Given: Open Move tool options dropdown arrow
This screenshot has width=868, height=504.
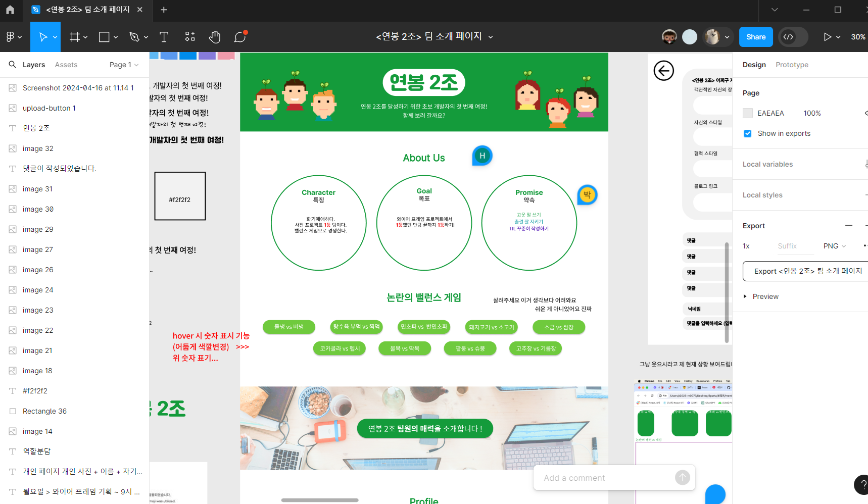Looking at the screenshot, I should click(55, 37).
